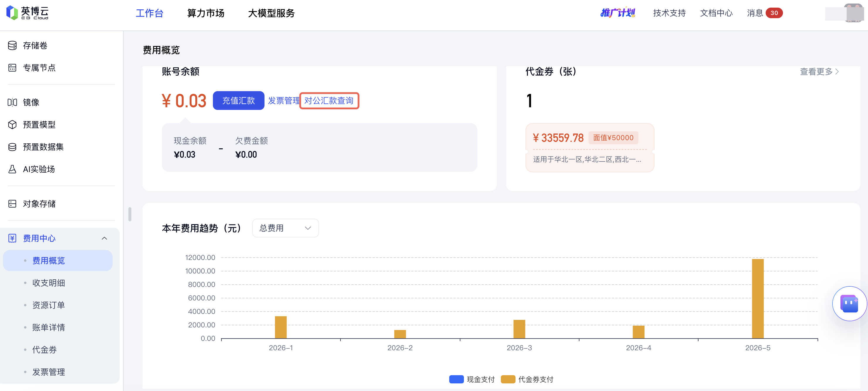This screenshot has width=868, height=391.
Task: Click the red 30 message badge
Action: [774, 13]
